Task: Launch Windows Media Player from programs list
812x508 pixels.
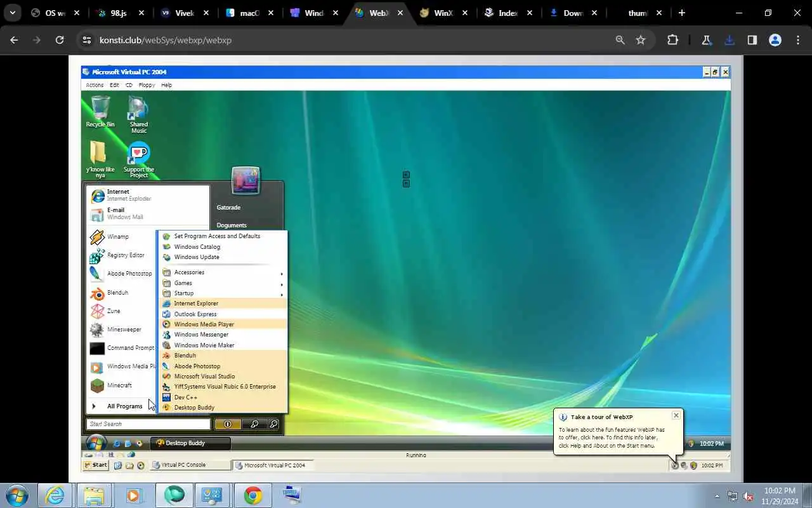Action: point(223,324)
